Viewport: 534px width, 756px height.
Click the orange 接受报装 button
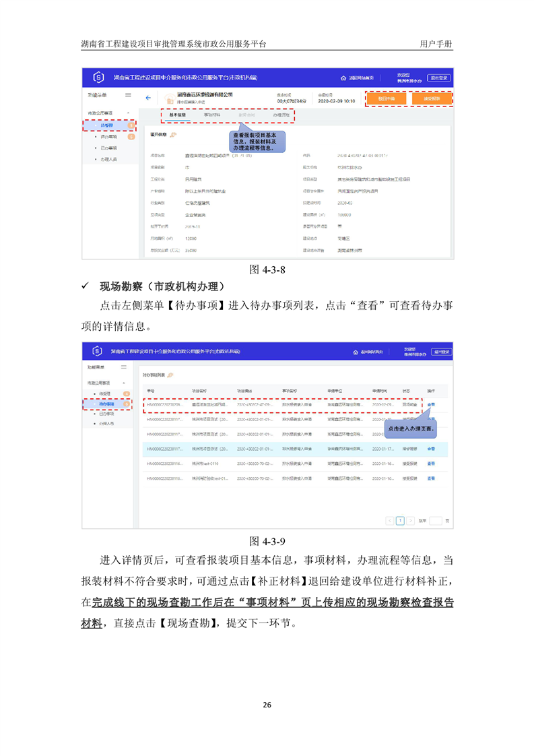(x=432, y=99)
